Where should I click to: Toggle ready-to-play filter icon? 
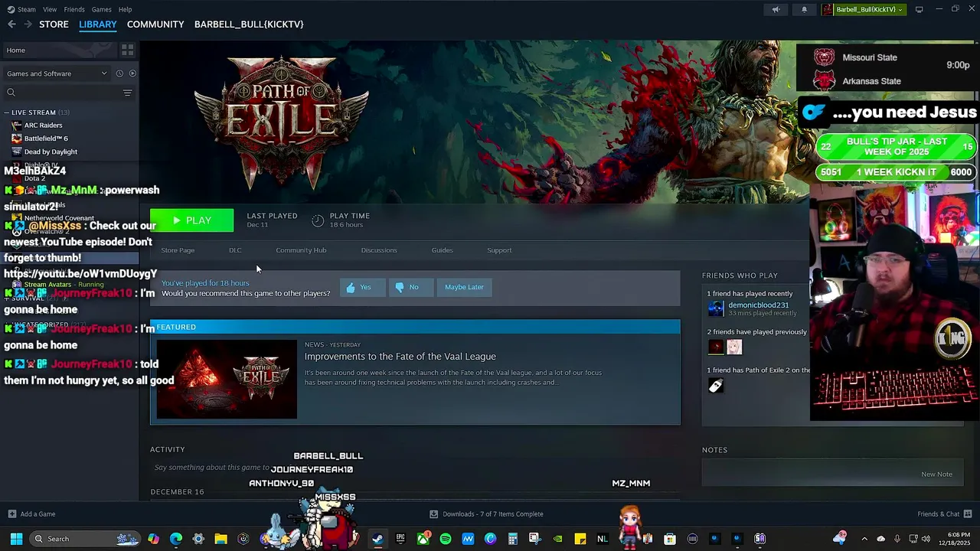[x=132, y=73]
